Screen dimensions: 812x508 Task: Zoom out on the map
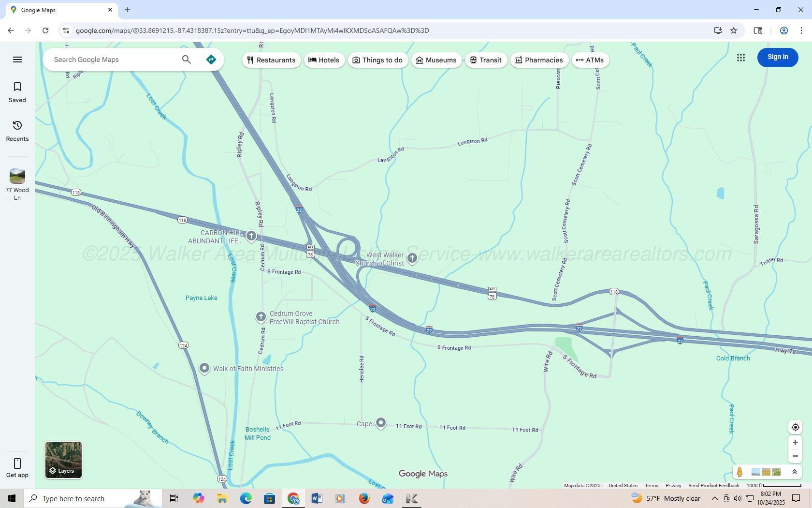(795, 456)
